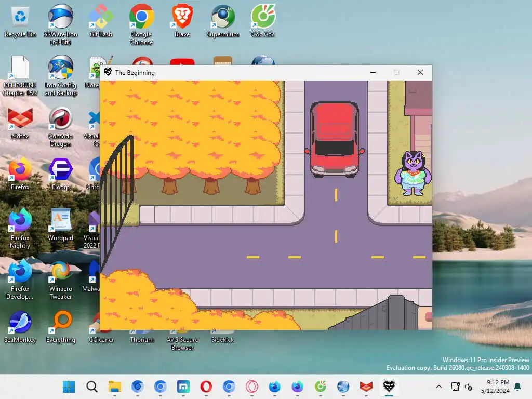Click the active DELTARUNE heart taskbar icon

click(389, 387)
